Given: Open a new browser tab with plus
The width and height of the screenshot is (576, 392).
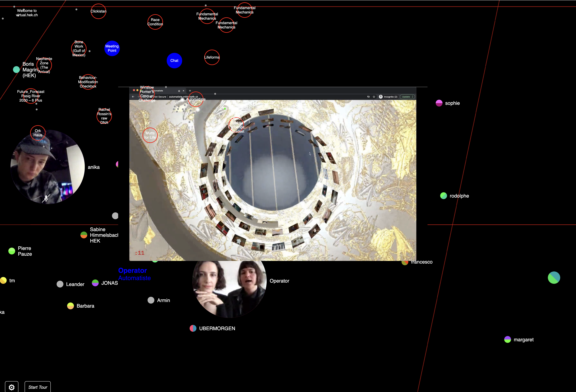Looking at the screenshot, I should pos(190,91).
